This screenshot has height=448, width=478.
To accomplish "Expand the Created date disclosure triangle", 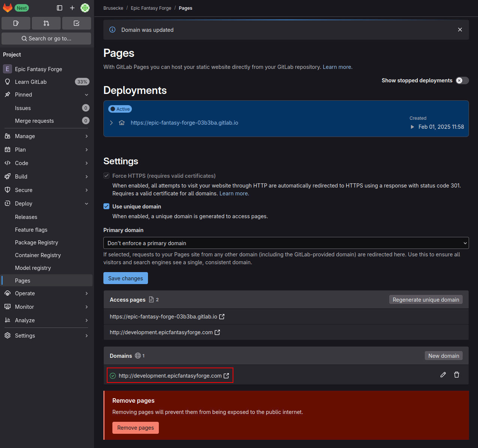I will point(412,127).
